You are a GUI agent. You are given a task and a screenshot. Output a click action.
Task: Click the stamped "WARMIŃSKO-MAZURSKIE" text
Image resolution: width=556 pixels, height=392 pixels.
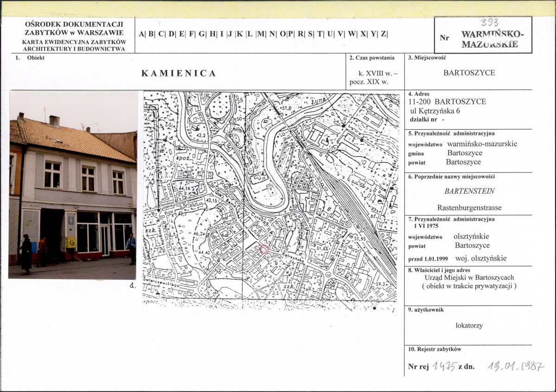pos(492,39)
